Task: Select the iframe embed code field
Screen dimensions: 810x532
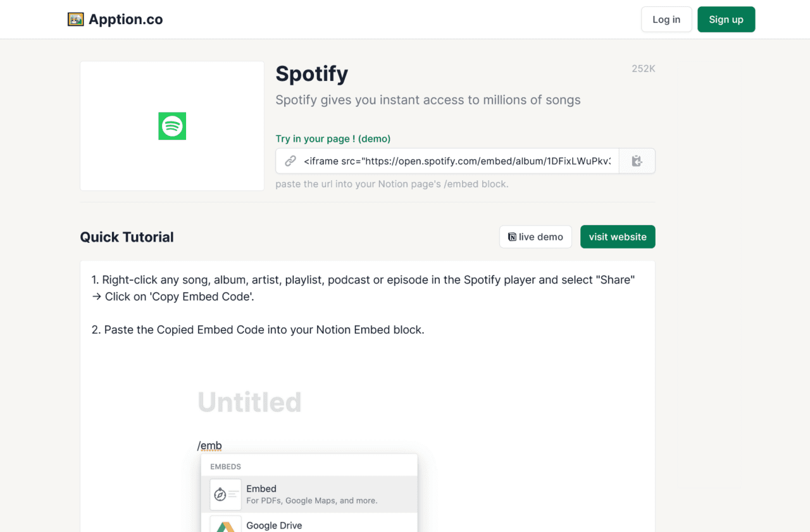Action: [x=457, y=161]
